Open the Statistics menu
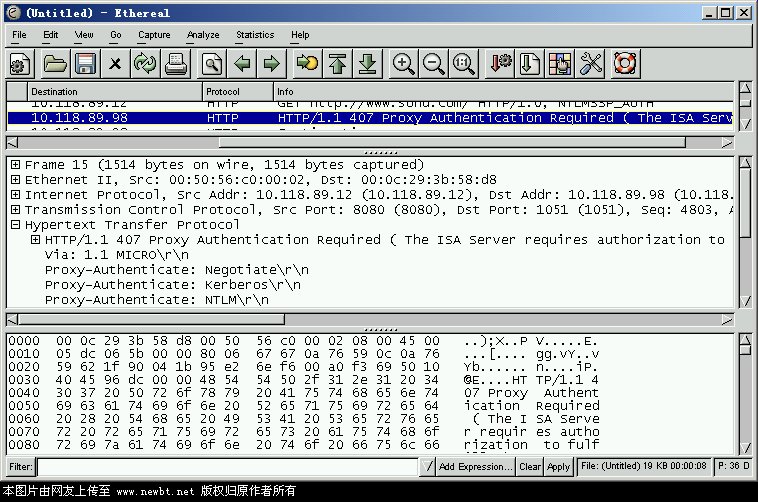The width and height of the screenshot is (758, 502). click(255, 35)
